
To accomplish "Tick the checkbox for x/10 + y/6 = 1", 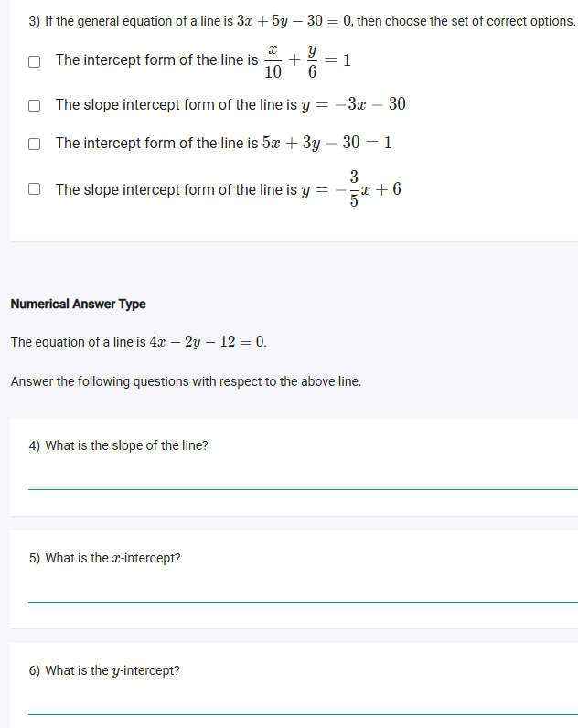I will click(34, 61).
